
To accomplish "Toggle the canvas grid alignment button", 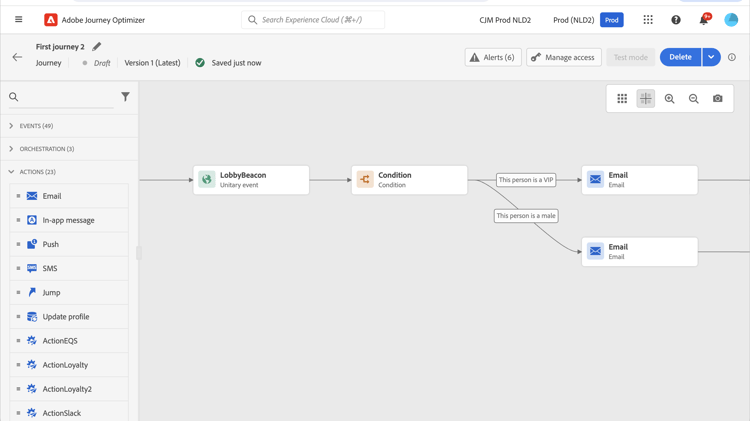I will [x=646, y=99].
